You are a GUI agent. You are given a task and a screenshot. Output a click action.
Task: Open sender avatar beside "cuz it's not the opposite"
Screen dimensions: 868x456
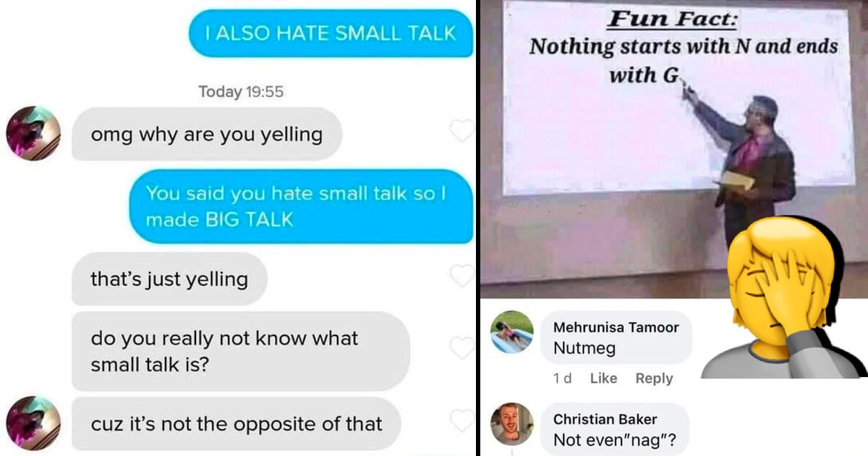[33, 423]
